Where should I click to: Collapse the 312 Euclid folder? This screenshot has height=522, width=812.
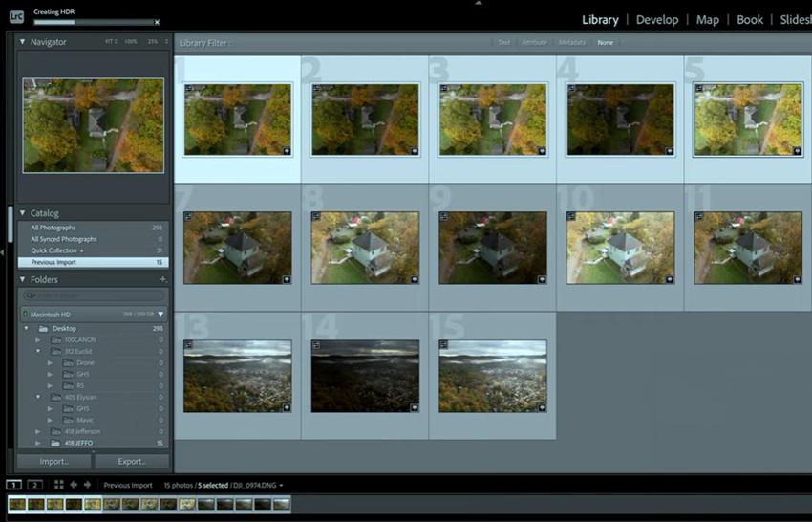pyautogui.click(x=38, y=352)
